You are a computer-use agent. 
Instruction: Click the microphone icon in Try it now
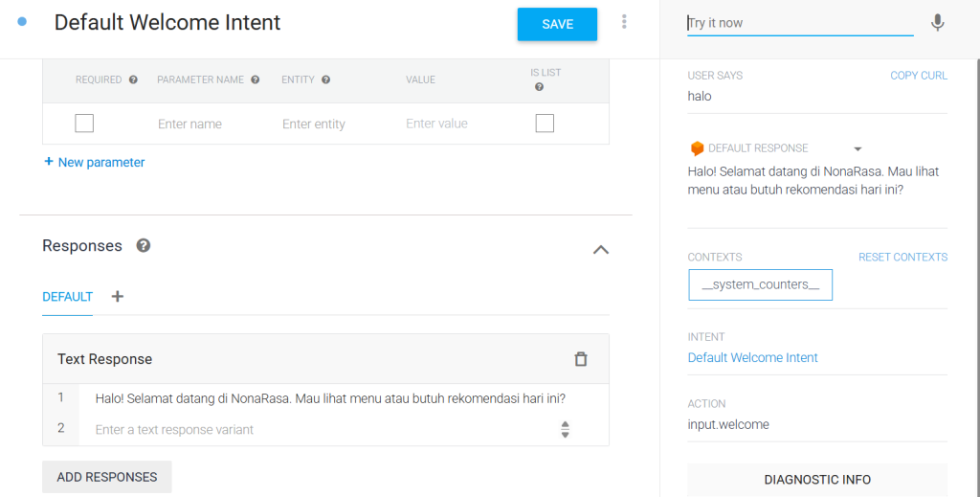coord(937,23)
